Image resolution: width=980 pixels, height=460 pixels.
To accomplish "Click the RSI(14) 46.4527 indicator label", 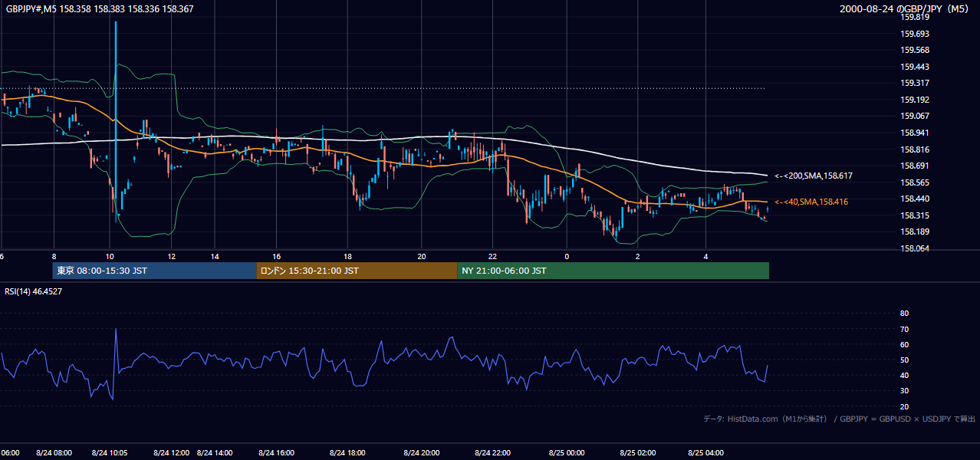I will [x=34, y=291].
